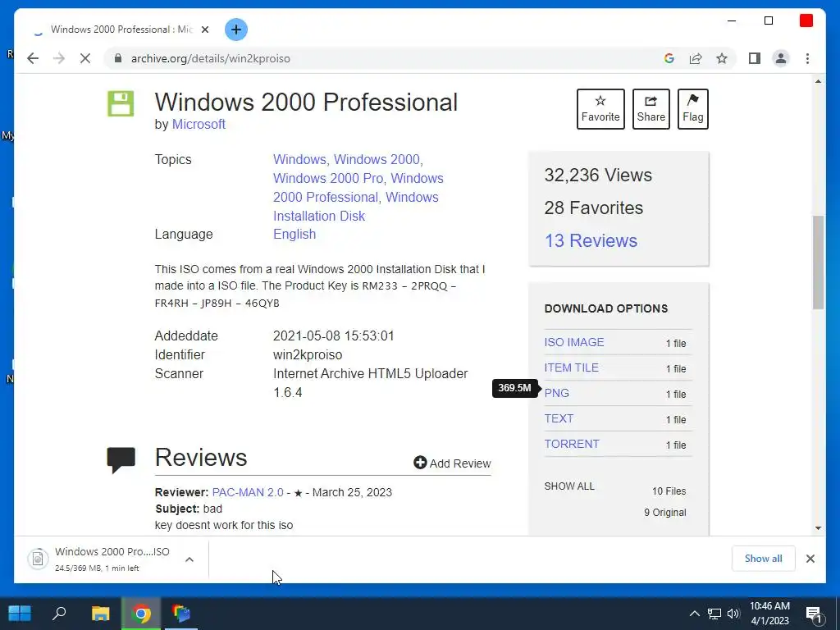The height and width of the screenshot is (630, 840).
Task: Toggle the browser side panel
Action: click(x=755, y=58)
